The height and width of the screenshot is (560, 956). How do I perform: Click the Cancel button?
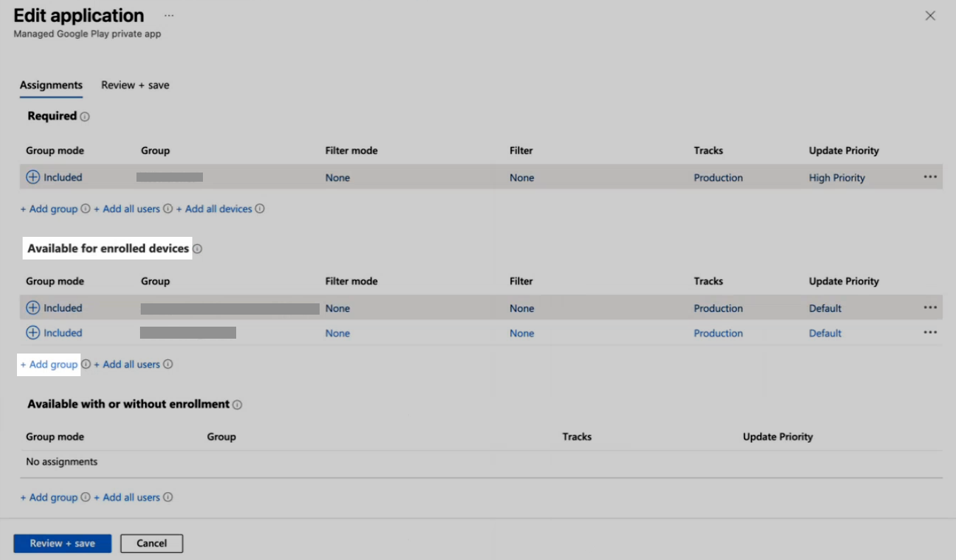pyautogui.click(x=151, y=543)
